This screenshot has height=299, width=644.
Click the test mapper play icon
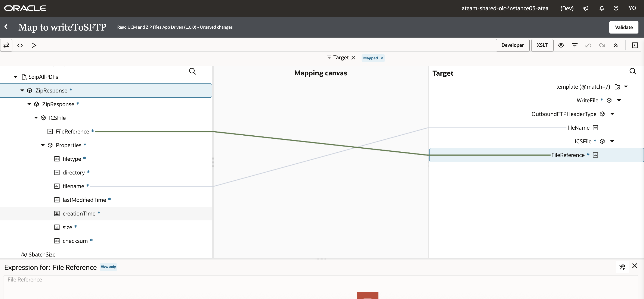point(34,45)
